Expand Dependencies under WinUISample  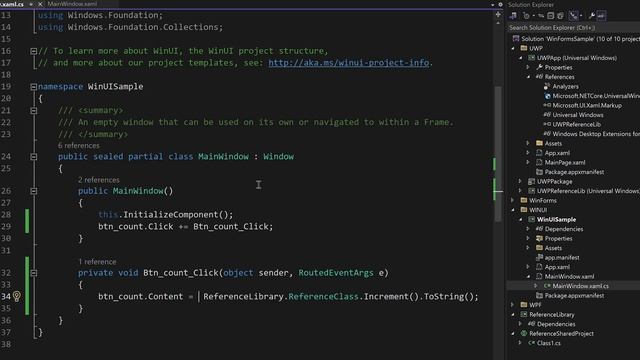click(528, 229)
